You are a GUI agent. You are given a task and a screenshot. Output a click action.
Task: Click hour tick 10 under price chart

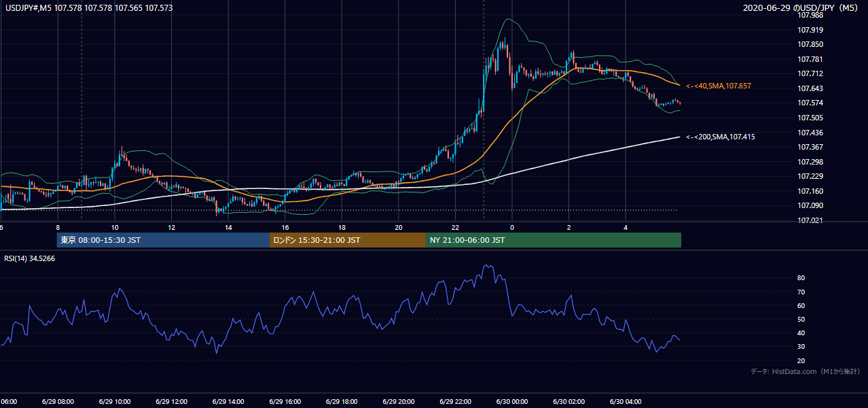click(x=114, y=228)
